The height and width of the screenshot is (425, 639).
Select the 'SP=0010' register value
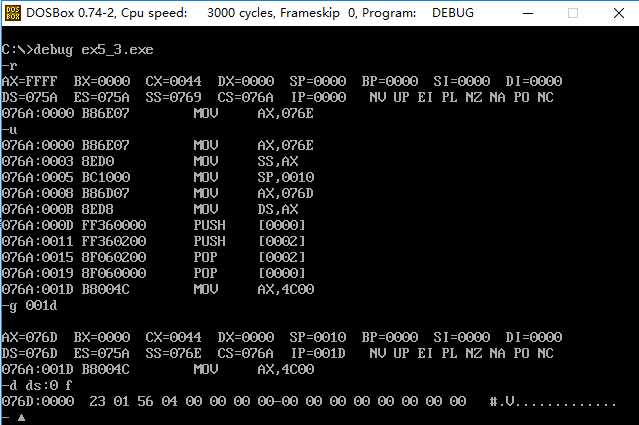point(317,337)
